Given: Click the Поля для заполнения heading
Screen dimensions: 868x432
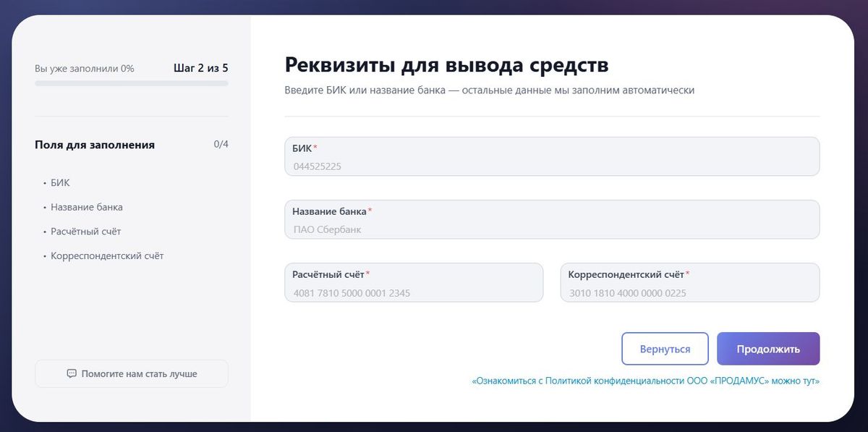Looking at the screenshot, I should click(x=95, y=145).
